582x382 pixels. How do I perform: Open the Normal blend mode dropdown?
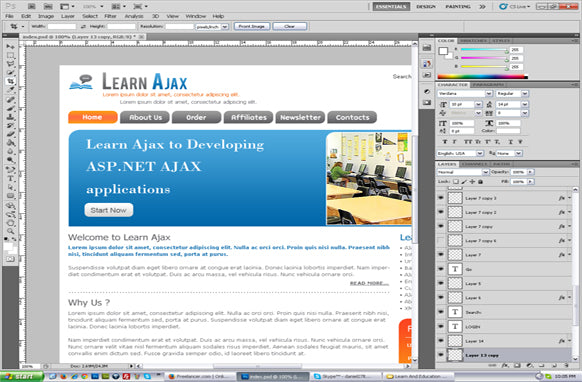click(x=485, y=172)
